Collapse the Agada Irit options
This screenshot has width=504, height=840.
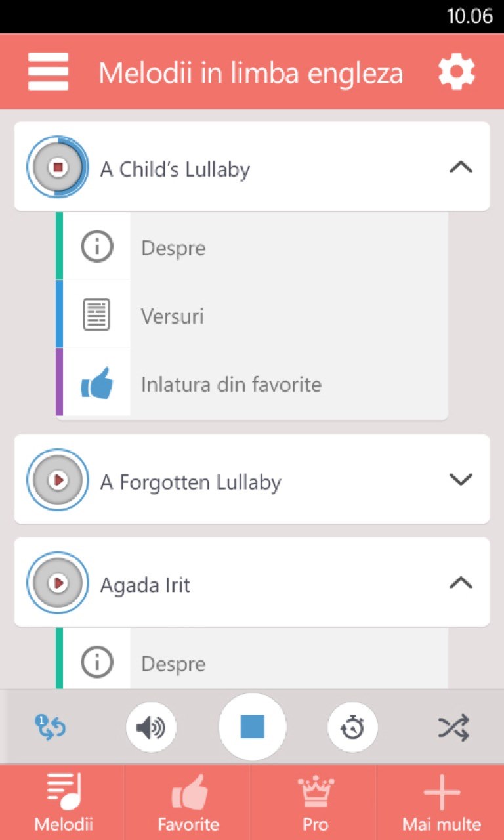click(461, 583)
